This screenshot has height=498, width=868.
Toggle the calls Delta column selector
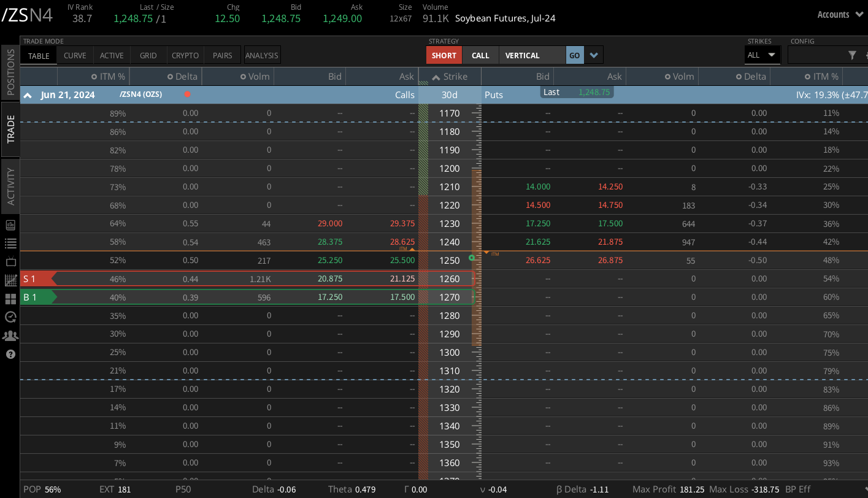[x=170, y=77]
